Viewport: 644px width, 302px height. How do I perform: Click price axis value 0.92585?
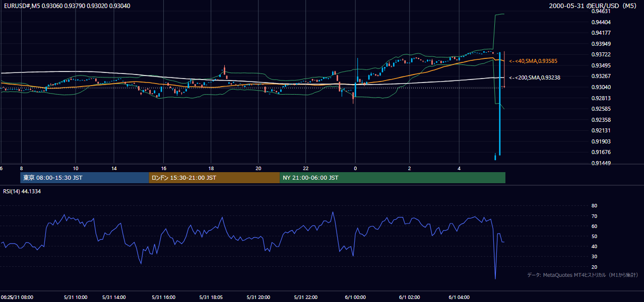click(601, 109)
